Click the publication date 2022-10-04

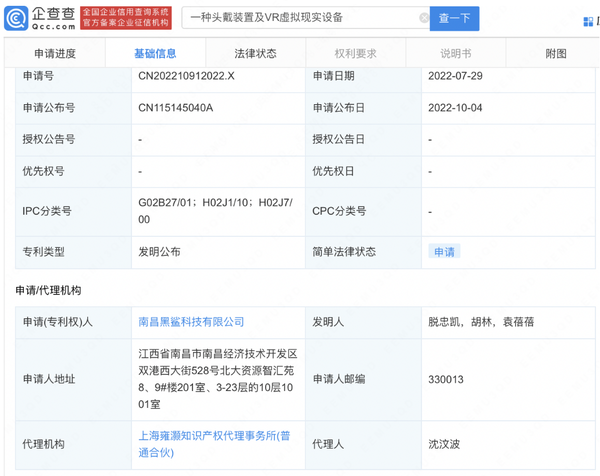point(455,108)
